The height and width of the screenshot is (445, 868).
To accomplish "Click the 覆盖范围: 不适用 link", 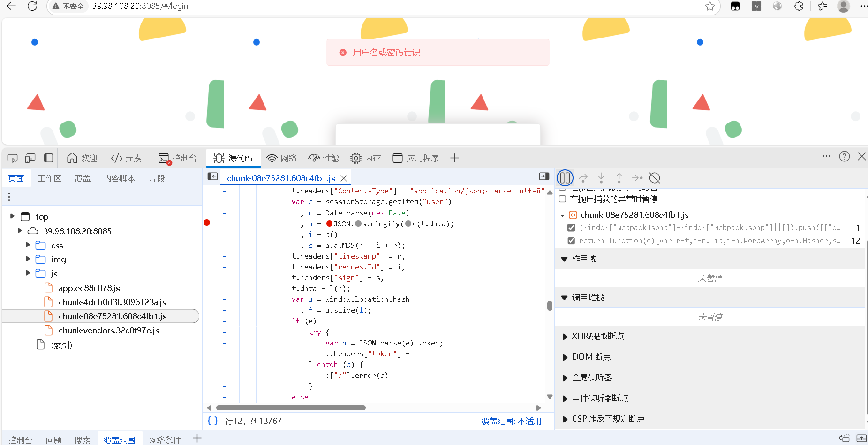I will [x=511, y=421].
